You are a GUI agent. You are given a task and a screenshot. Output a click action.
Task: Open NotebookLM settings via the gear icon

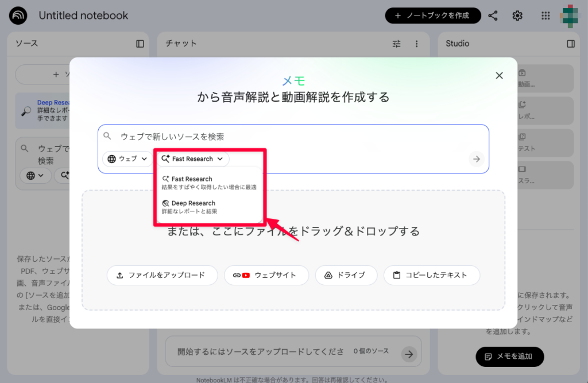[517, 16]
